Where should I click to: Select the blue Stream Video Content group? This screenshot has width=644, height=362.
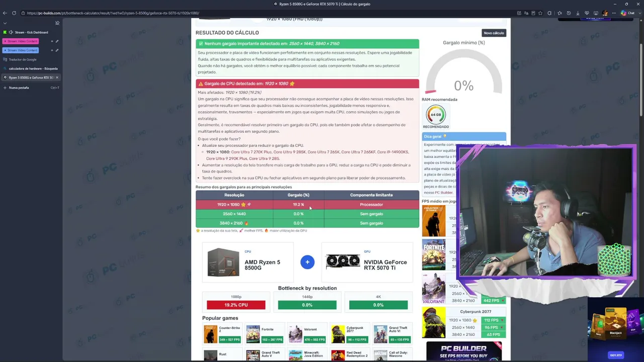pyautogui.click(x=21, y=50)
